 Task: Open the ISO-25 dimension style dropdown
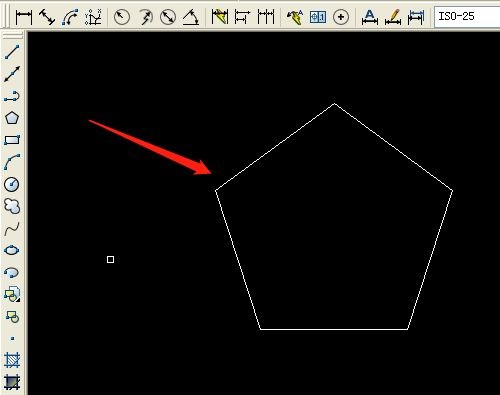(x=467, y=16)
